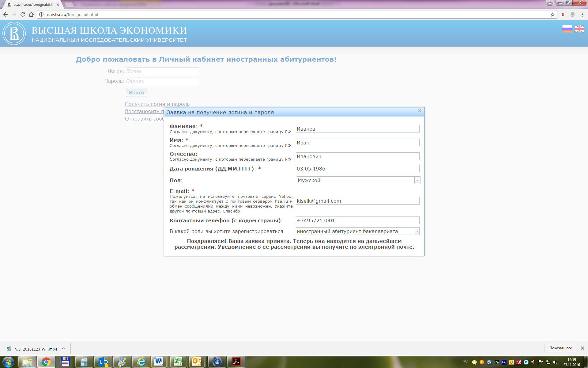This screenshot has height=368, width=588.
Task: Bookmark this page with star icon
Action: pyautogui.click(x=553, y=14)
